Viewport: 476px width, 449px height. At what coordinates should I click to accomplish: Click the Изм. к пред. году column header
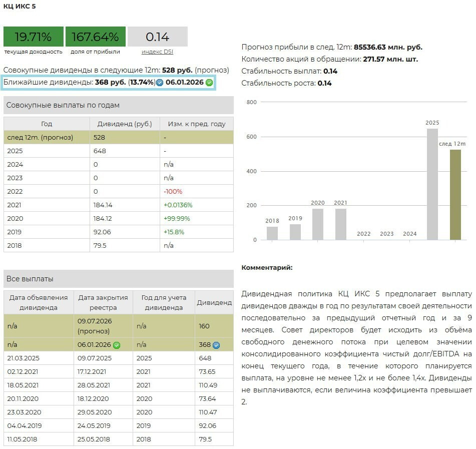196,124
